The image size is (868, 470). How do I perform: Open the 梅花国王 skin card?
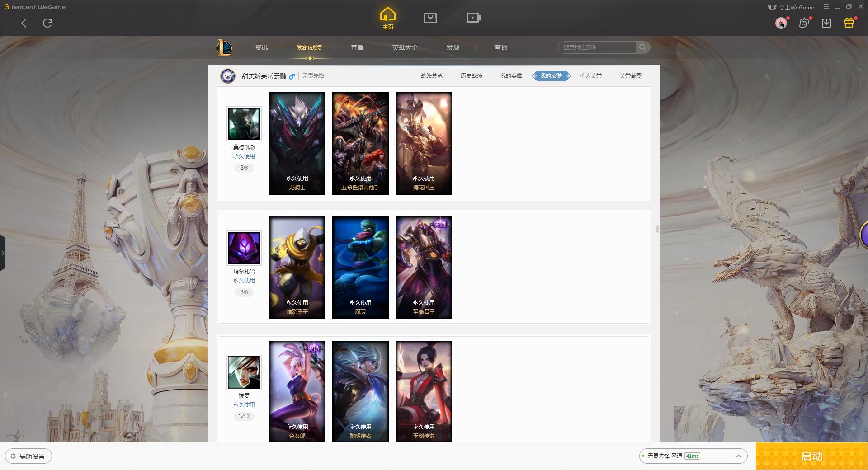(424, 144)
